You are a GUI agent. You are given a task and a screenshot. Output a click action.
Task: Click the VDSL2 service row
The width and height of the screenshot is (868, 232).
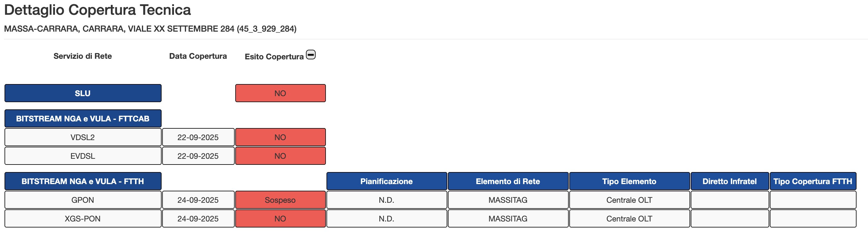[82, 137]
